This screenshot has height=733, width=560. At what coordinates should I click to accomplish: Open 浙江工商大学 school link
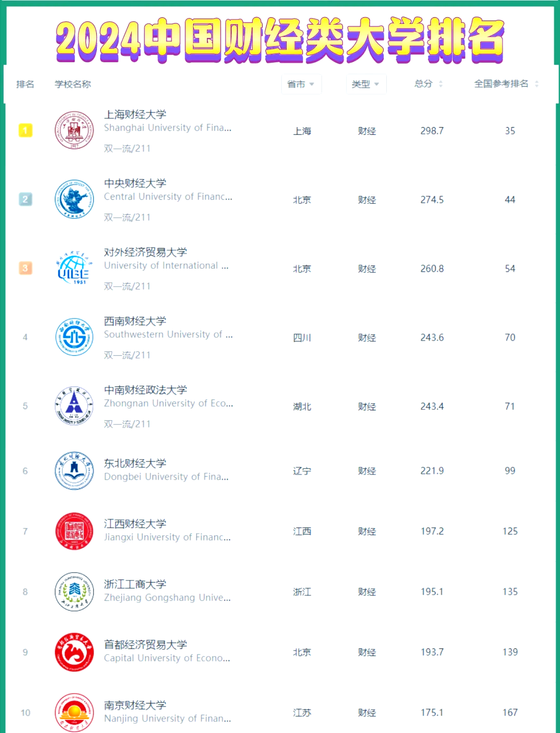(x=135, y=584)
